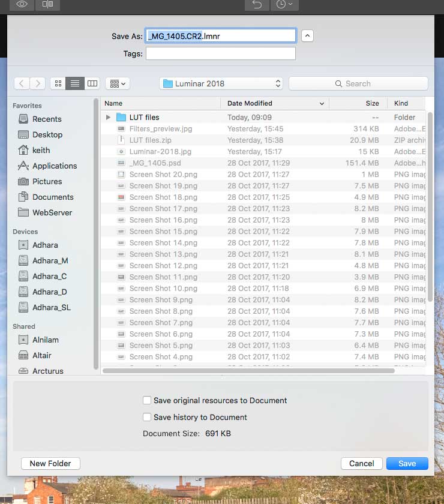Click Screen Shot 18.png

[263, 197]
